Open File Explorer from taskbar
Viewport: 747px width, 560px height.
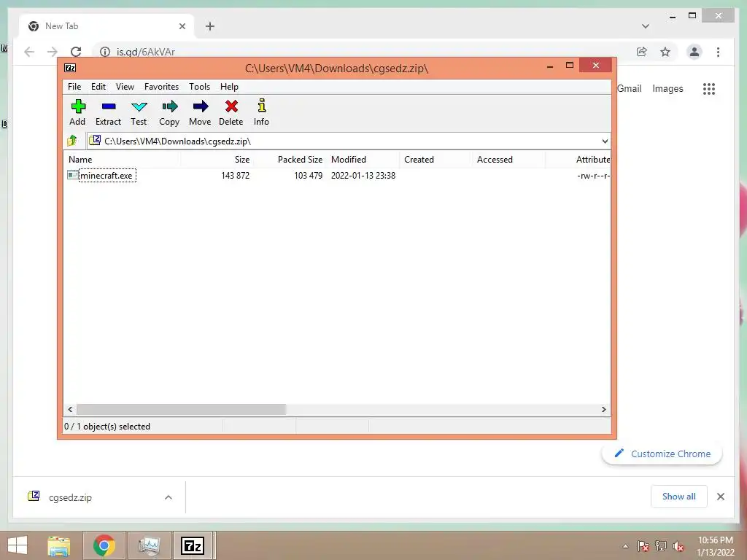58,545
